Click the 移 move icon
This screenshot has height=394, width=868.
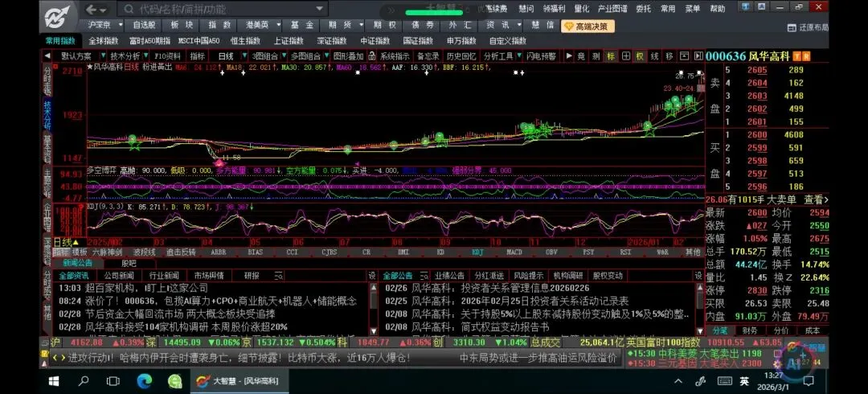669,56
